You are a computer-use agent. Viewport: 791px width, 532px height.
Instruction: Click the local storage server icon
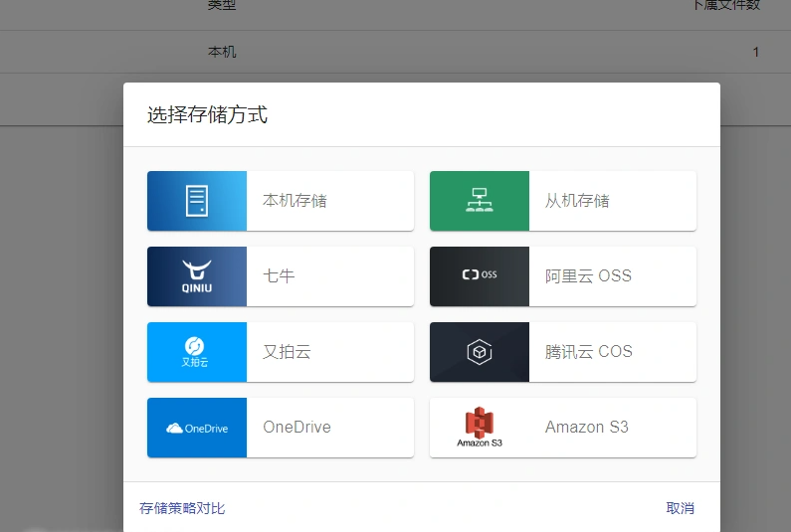tap(197, 201)
